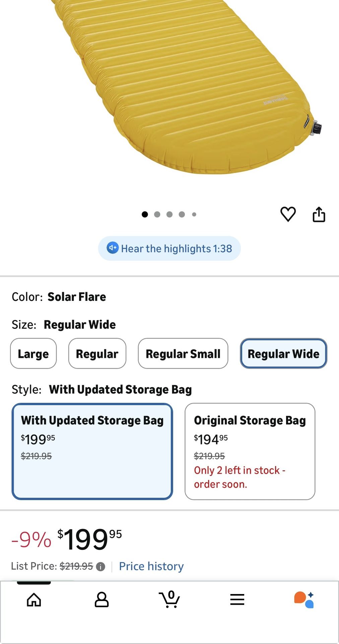The height and width of the screenshot is (644, 339).
Task: Jump to second image carousel dot
Action: click(157, 214)
